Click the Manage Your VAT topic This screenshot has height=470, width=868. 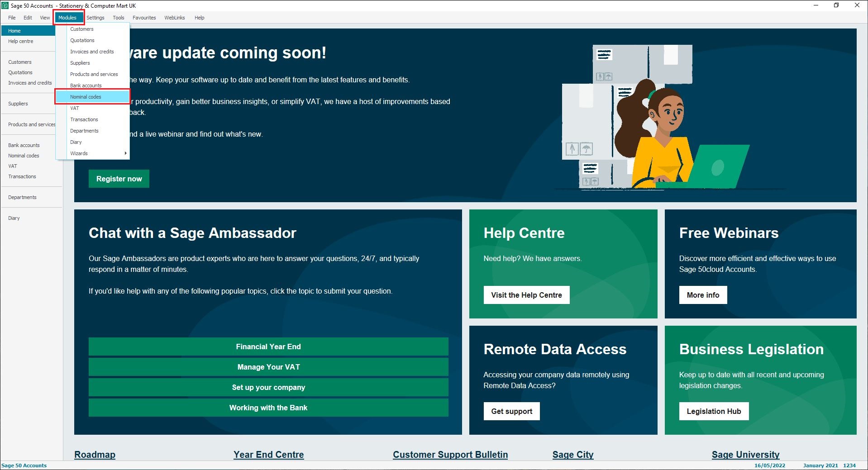coord(268,367)
